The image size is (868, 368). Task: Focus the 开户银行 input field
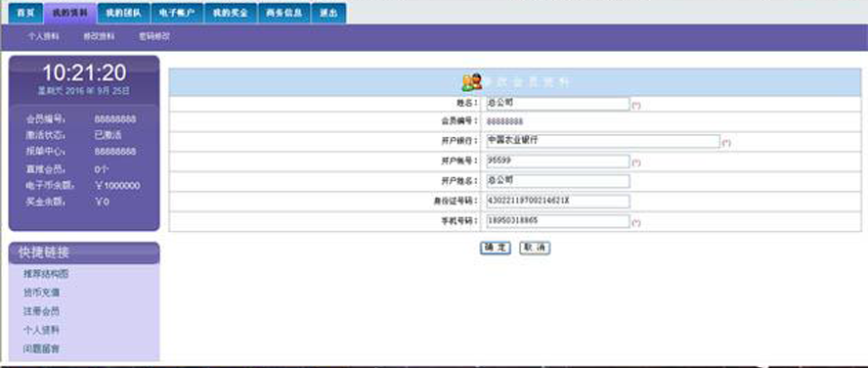(603, 141)
